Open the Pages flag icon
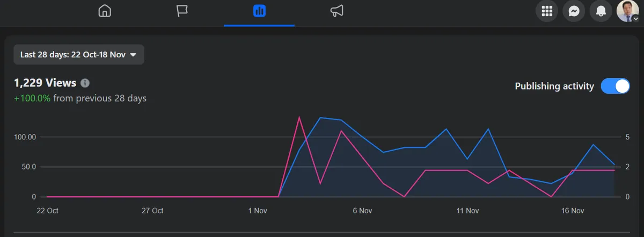Viewport: 644px width, 237px height. pos(182,11)
